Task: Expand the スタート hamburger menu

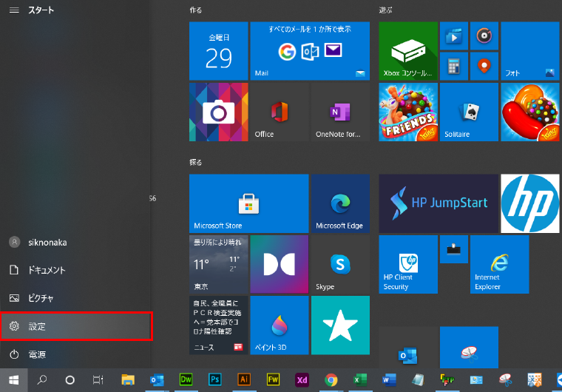Action: (14, 10)
